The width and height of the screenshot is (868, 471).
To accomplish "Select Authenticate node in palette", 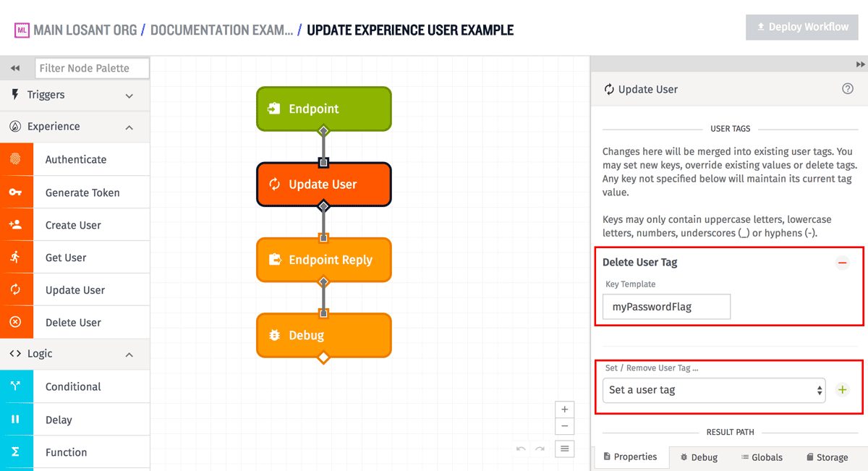I will (x=75, y=159).
